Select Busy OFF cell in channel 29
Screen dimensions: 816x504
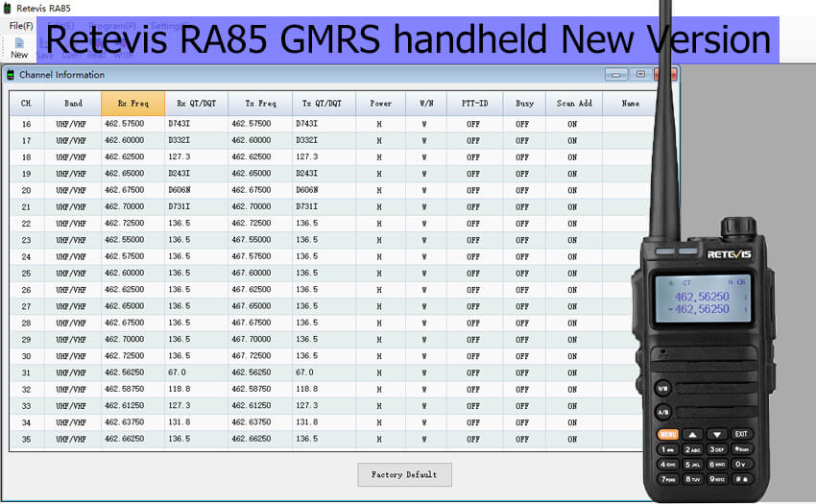pos(524,340)
